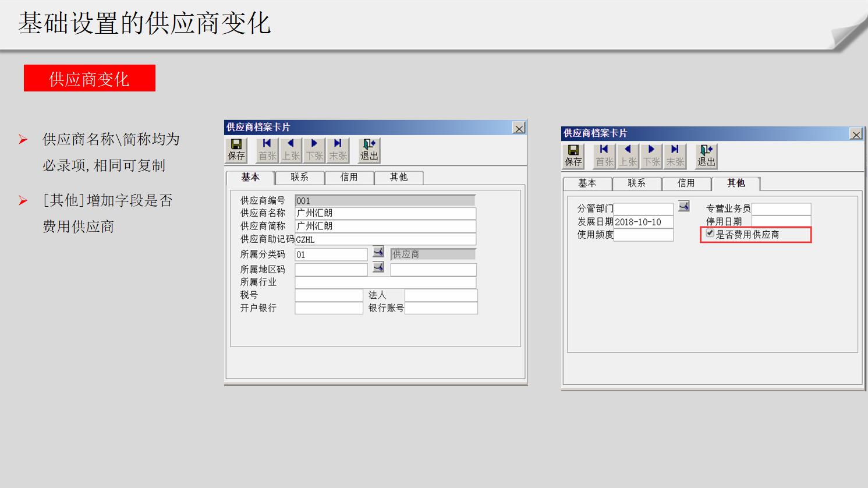
Task: Click 退出 in the window showing 广州汇朗
Action: 369,150
